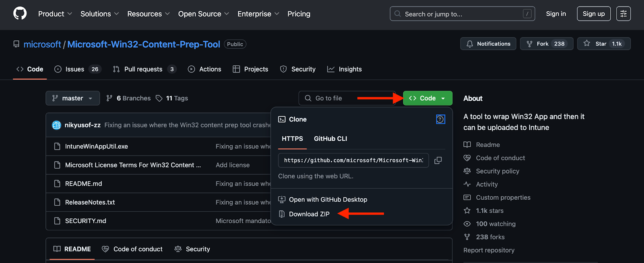Select the Security tab in the README panel
The height and width of the screenshot is (263, 644).
tap(192, 249)
